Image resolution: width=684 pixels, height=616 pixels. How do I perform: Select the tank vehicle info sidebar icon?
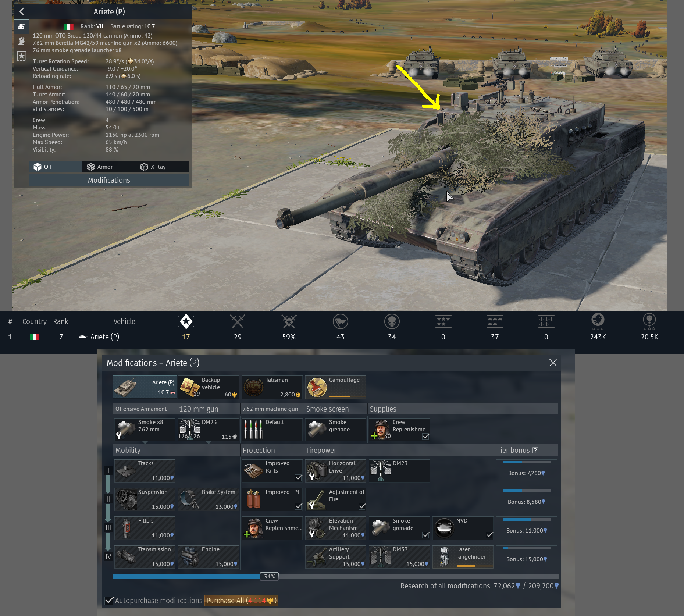tap(21, 26)
